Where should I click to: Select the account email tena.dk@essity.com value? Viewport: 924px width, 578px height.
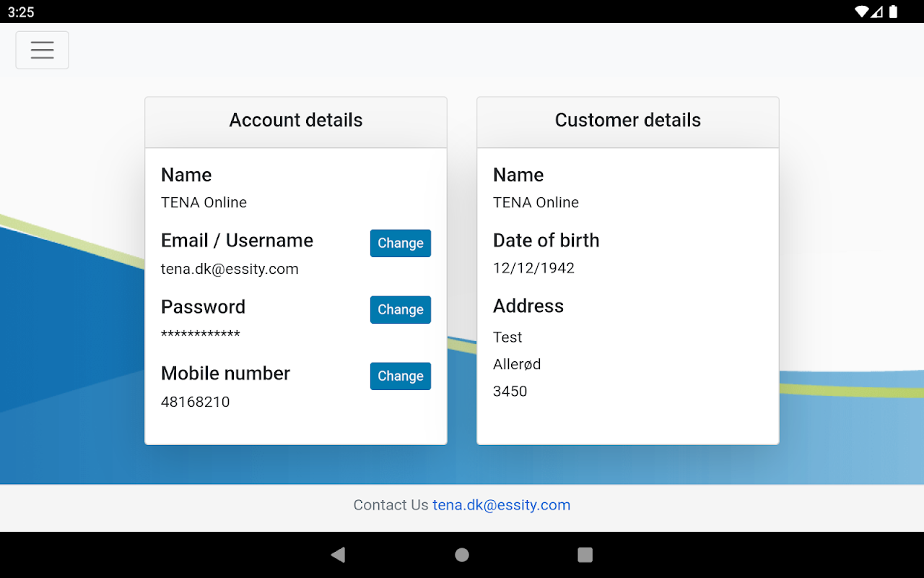click(x=230, y=269)
